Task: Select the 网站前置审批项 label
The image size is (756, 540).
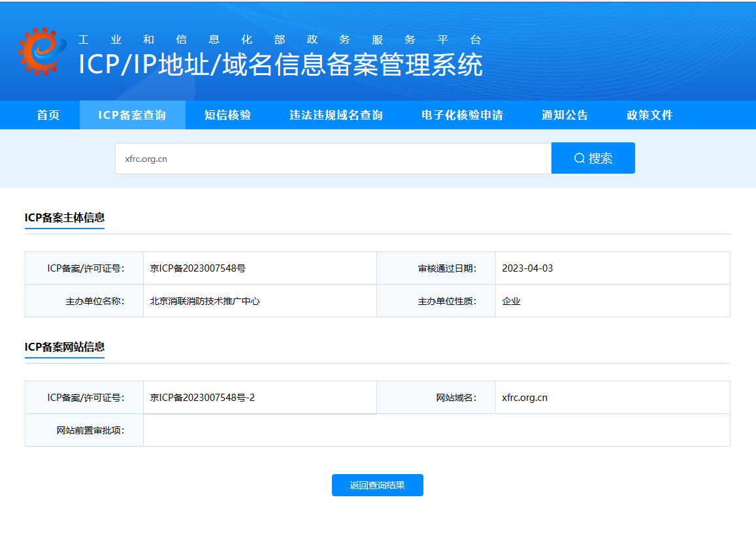Action: pyautogui.click(x=90, y=431)
